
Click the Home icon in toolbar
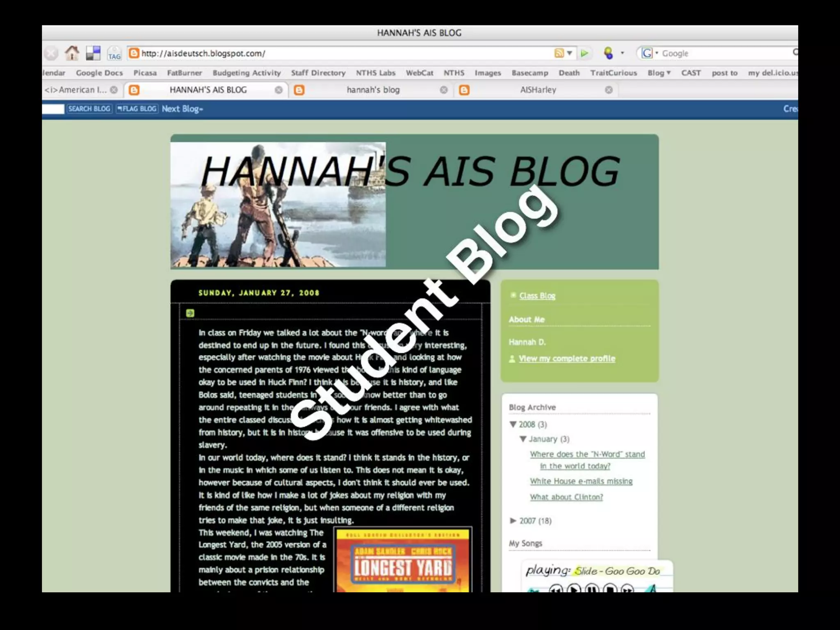point(72,53)
